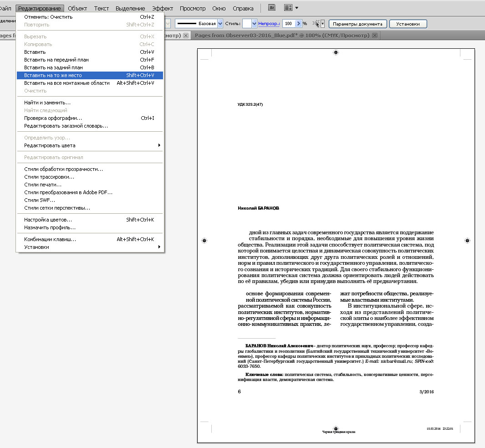Viewport: 485px width, 448px height.
Task: Click the 10.03.2016 23:22:01 timestamp text
Action: pos(440,429)
